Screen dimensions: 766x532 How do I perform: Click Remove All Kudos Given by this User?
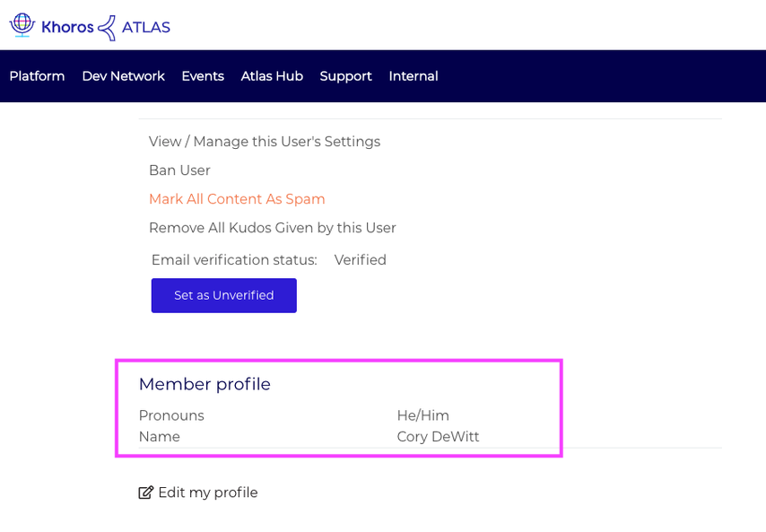272,228
